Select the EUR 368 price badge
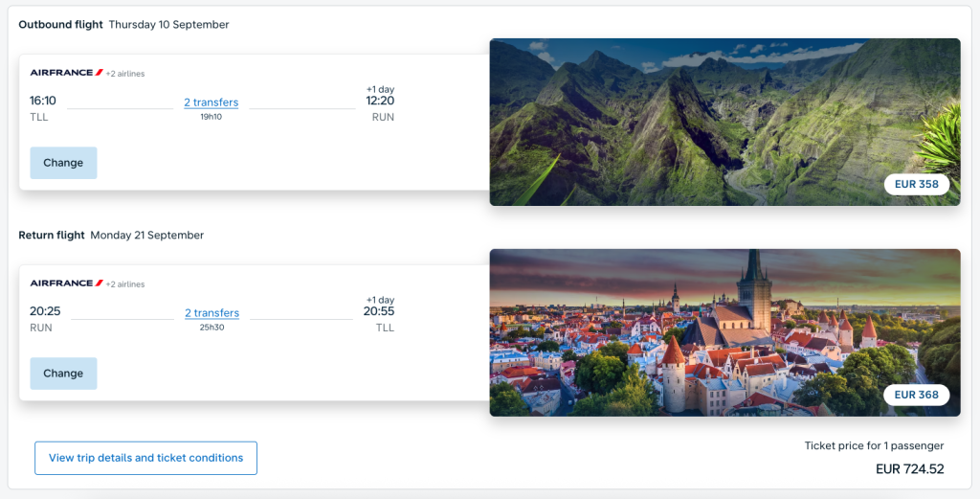The image size is (980, 499). pyautogui.click(x=916, y=395)
